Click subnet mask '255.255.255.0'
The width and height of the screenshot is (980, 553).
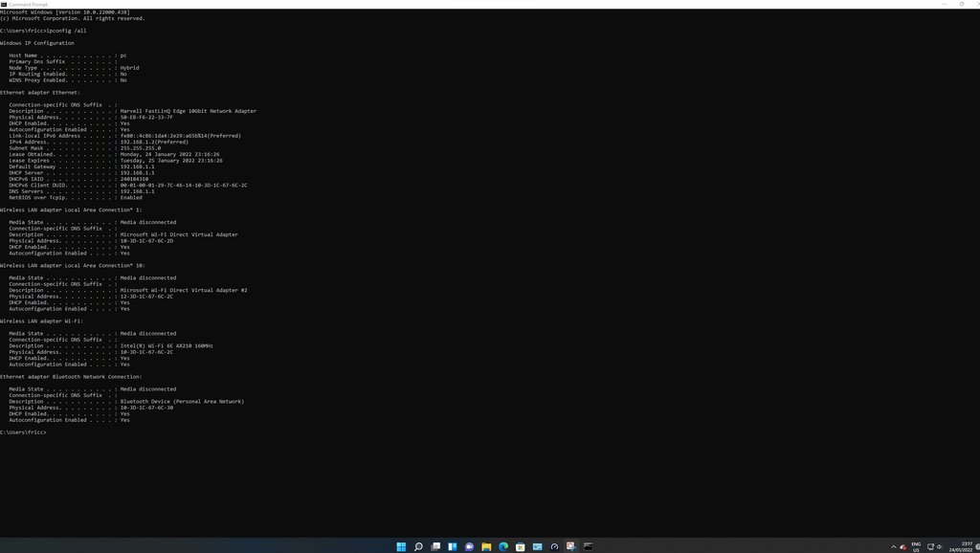point(140,148)
